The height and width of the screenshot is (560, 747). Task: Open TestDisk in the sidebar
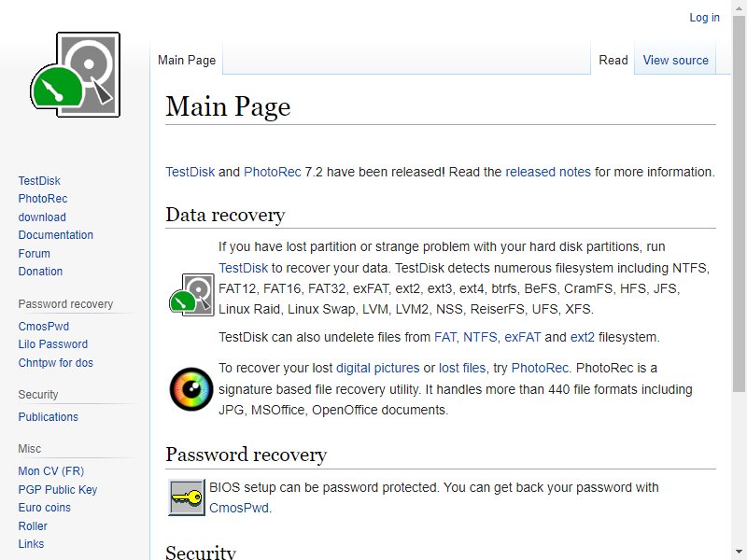(39, 181)
